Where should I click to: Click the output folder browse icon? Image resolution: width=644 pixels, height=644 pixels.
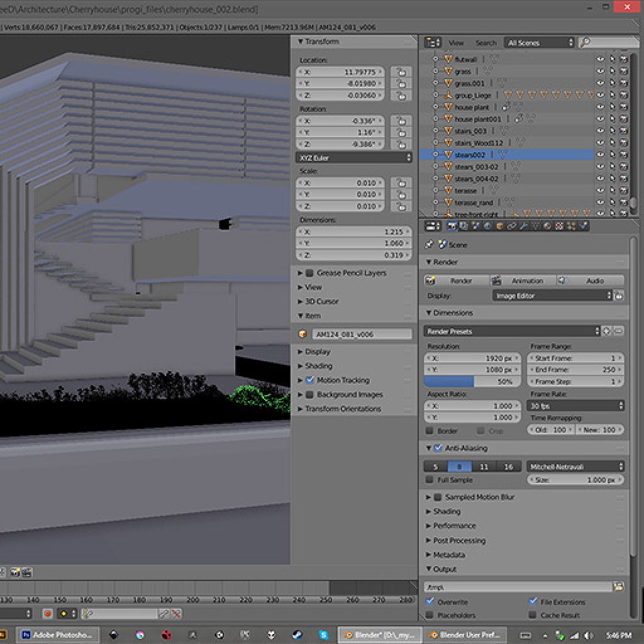click(618, 587)
